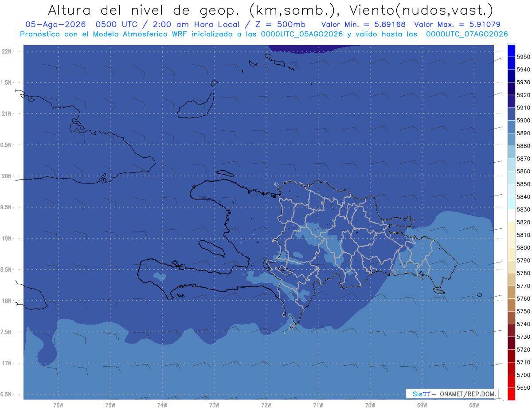The width and height of the screenshot is (532, 411).
Task: Click the 'Valor Min. = 5.89168' readout
Action: (363, 25)
